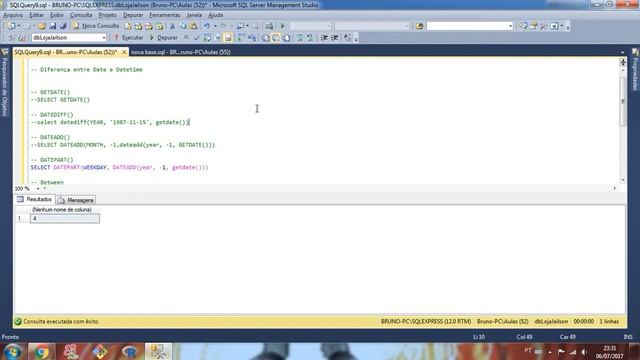
Task: Open the Ajuda menu
Action: tap(216, 15)
